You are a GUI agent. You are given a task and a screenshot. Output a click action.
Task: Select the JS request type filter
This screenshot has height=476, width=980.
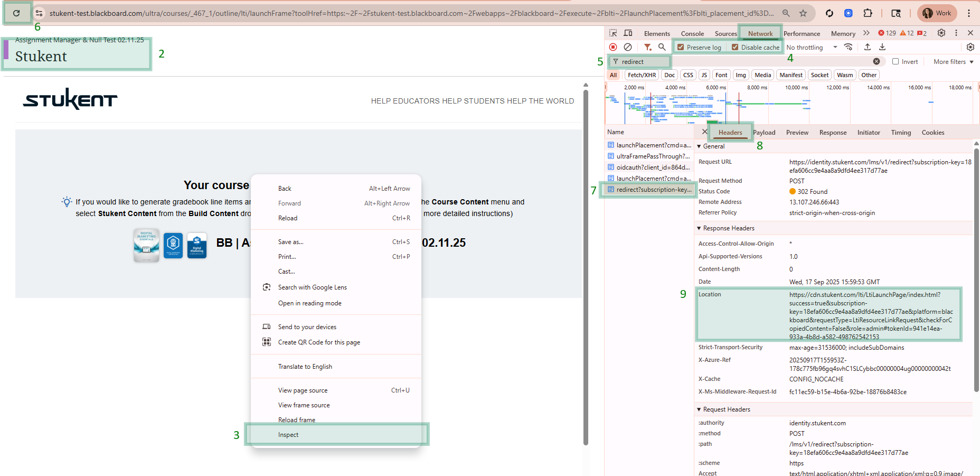tap(704, 75)
